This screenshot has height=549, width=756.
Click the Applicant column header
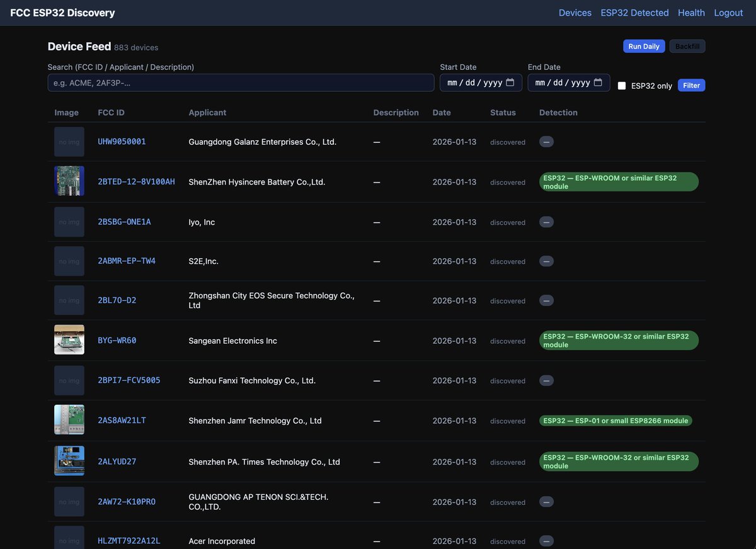tap(207, 113)
